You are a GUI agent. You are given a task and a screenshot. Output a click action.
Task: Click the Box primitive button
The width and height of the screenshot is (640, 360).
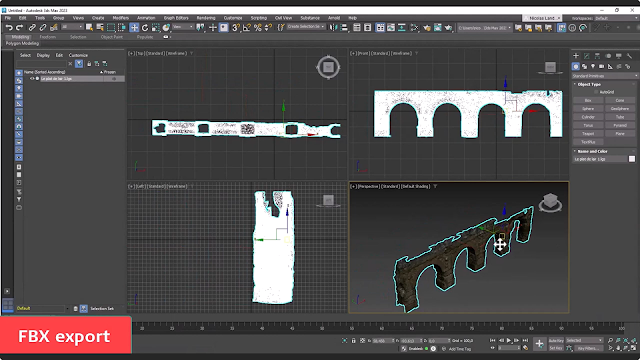[x=588, y=100]
